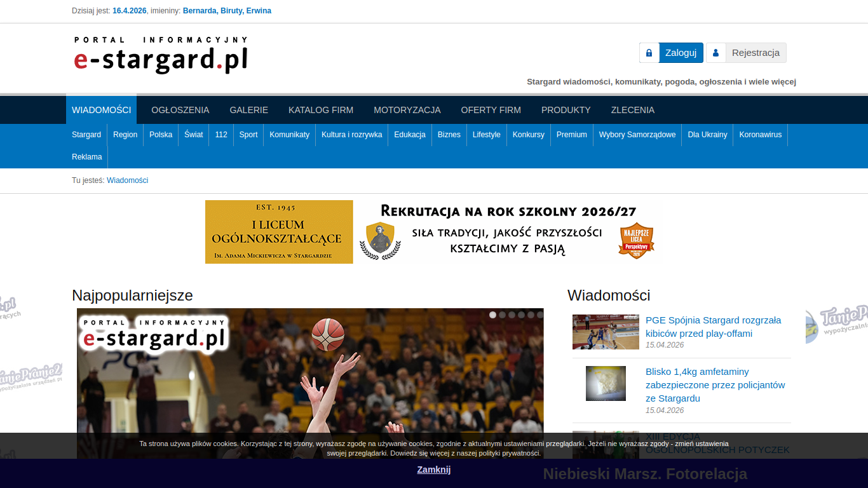
Task: Select the Stargard submenu category
Action: [x=86, y=135]
